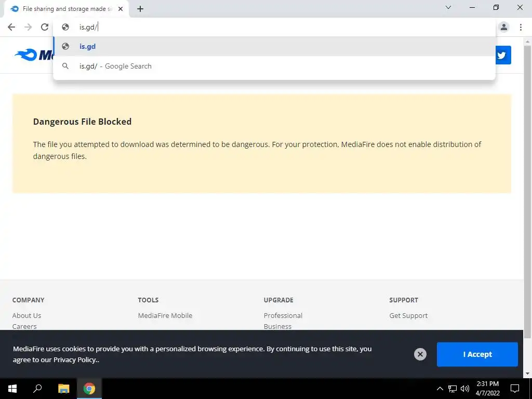
Task: Open the Get Support link
Action: [408, 315]
